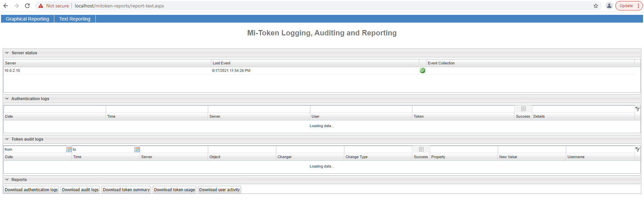644x204 pixels.
Task: Click the Authentication logs Date filter box
Action: pos(55,109)
